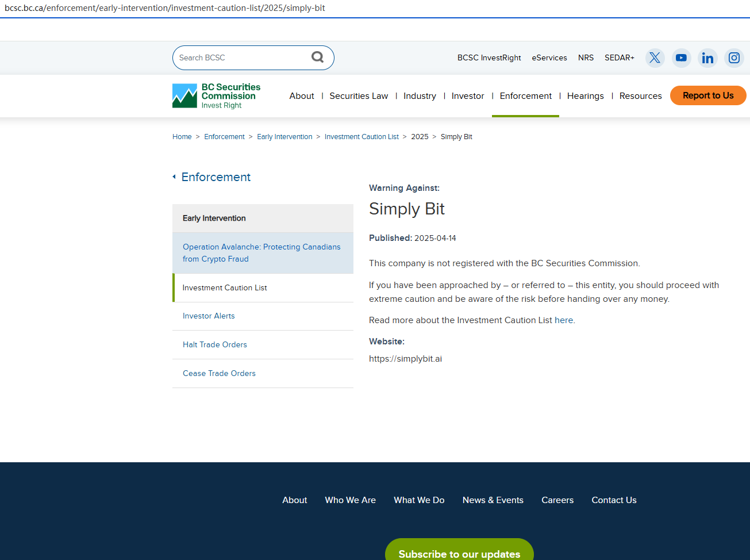Screen dimensions: 750x560
Task: Click Subscribe to our updates button
Action: point(459,550)
